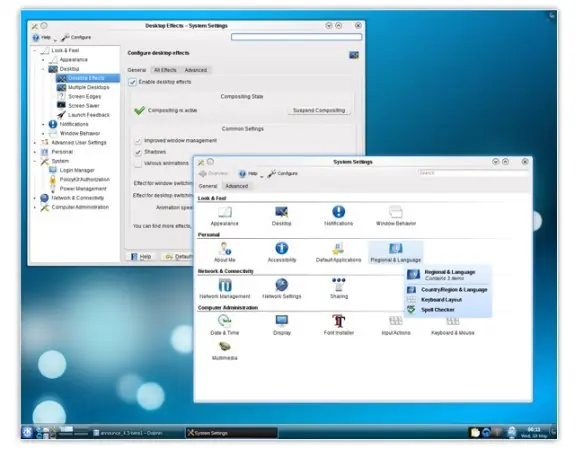
Task: Open the Accessibility settings icon
Action: (282, 248)
